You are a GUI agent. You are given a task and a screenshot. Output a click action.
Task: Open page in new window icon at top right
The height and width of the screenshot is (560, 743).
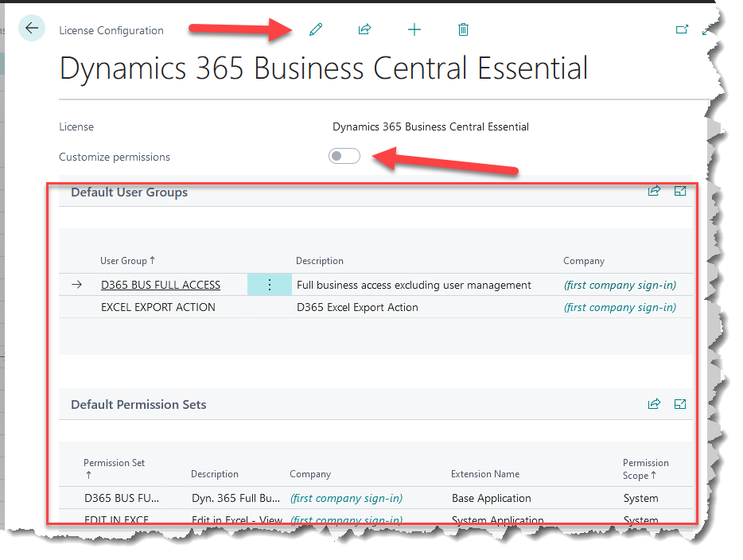682,29
